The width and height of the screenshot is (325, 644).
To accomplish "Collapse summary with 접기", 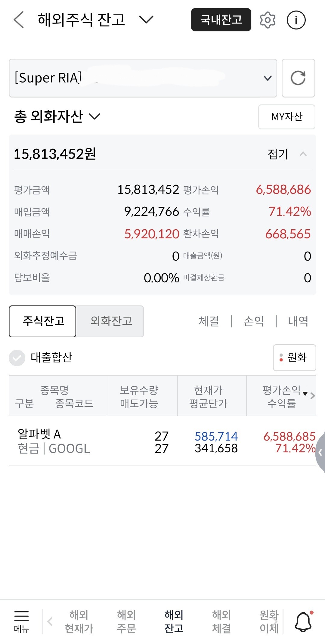I will click(287, 154).
